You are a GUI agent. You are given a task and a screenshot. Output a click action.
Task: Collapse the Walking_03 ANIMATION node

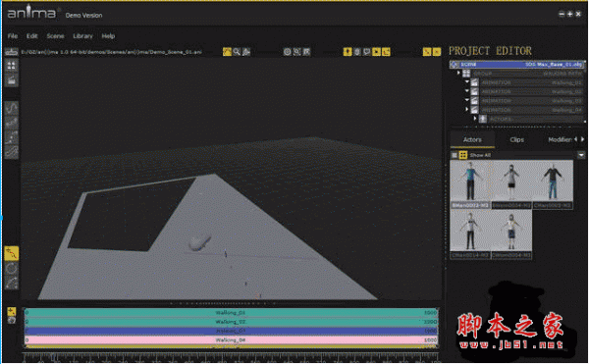coord(467,101)
